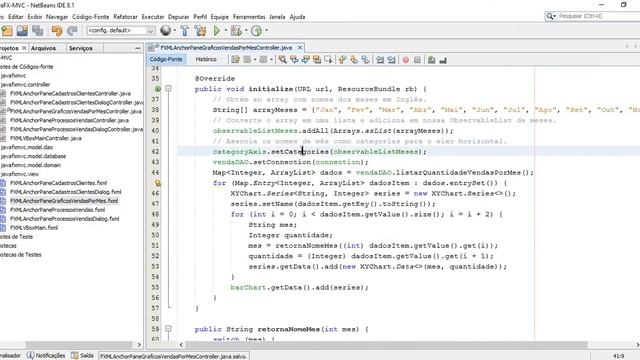The height and width of the screenshot is (360, 640).
Task: Switch to the Serviços tab
Action: (x=80, y=48)
